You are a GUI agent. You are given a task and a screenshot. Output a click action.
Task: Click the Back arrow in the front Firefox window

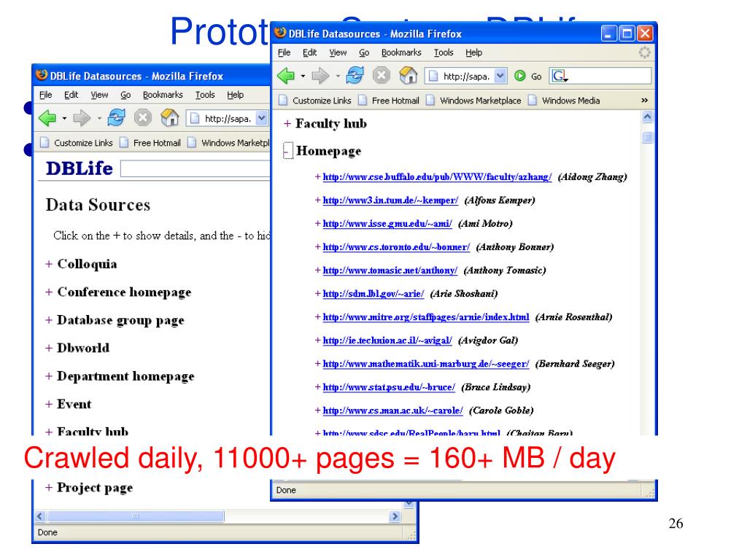[286, 76]
